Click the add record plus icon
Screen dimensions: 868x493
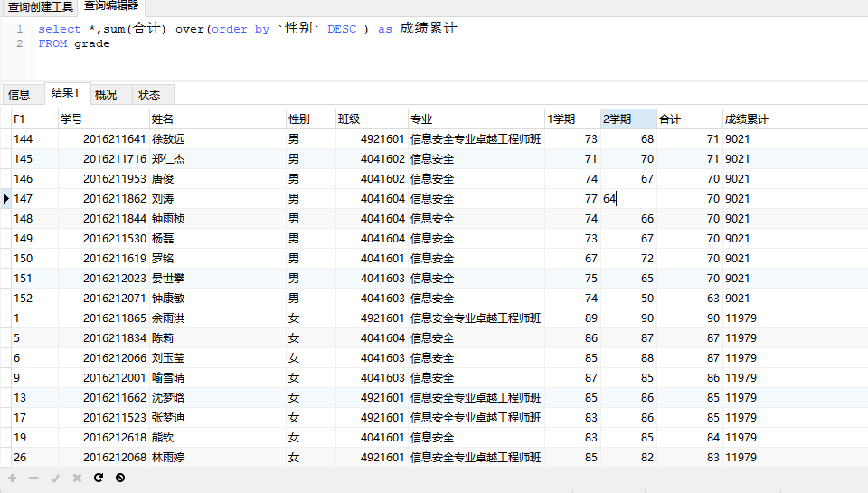pyautogui.click(x=12, y=478)
